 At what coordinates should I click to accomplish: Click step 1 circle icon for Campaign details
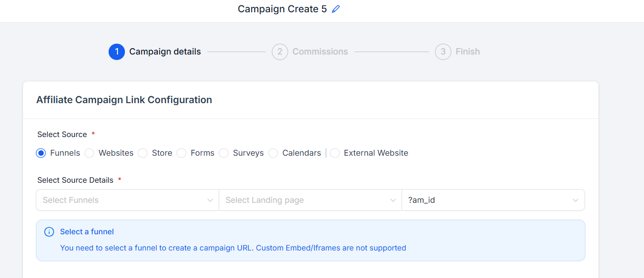(x=117, y=52)
